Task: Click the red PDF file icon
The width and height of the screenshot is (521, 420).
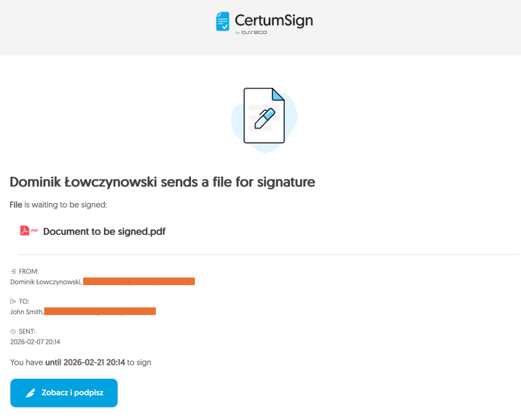Action: tap(25, 231)
